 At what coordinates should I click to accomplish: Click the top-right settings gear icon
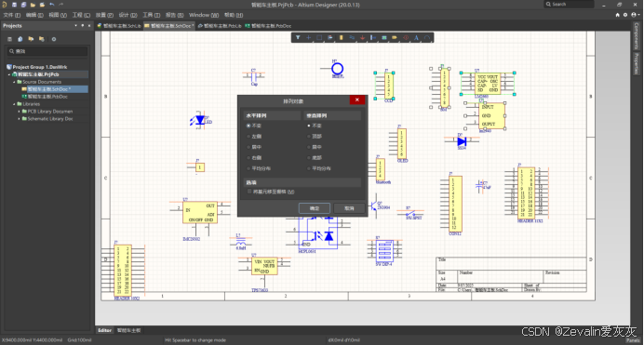click(625, 15)
